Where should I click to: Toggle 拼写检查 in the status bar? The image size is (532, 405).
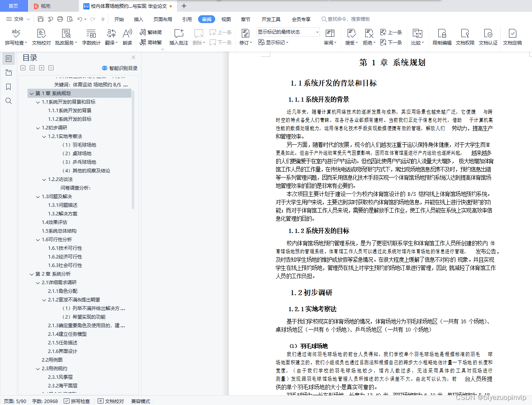tap(77, 401)
